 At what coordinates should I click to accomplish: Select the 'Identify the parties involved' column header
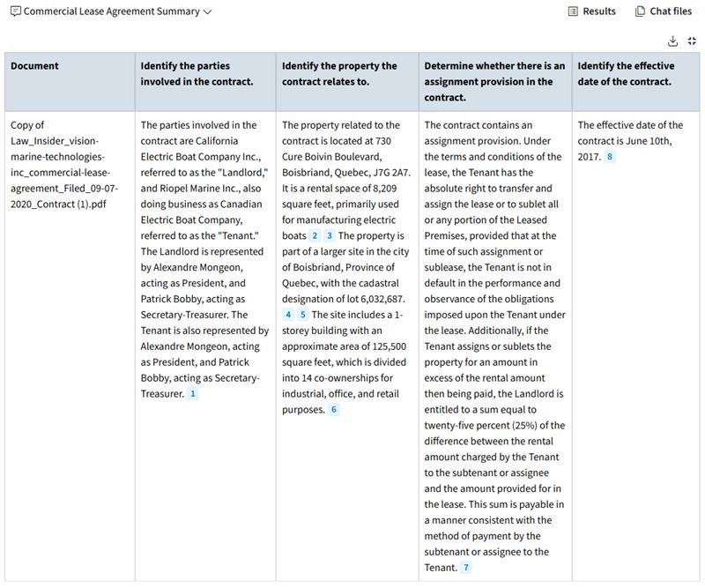pos(197,74)
